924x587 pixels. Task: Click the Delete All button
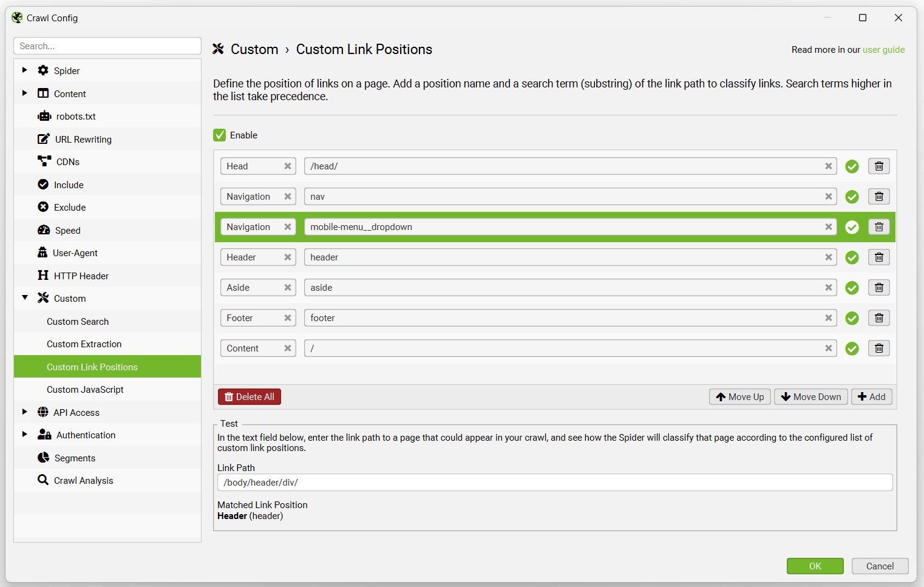coord(249,396)
